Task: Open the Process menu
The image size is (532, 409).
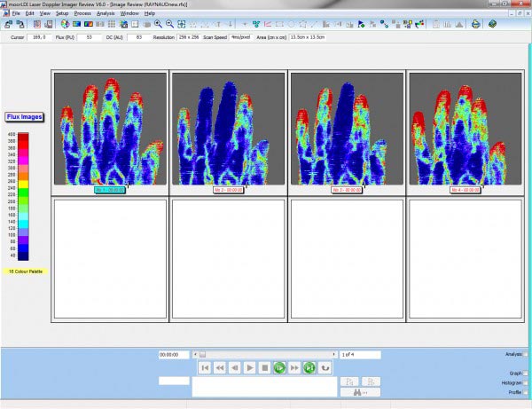Action: (x=82, y=14)
